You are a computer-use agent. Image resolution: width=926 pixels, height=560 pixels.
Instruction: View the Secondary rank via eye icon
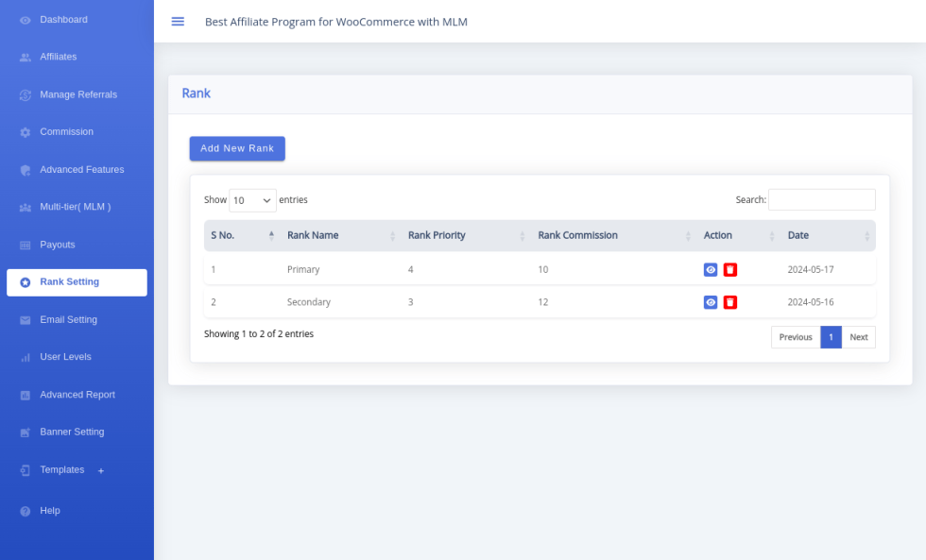(711, 303)
